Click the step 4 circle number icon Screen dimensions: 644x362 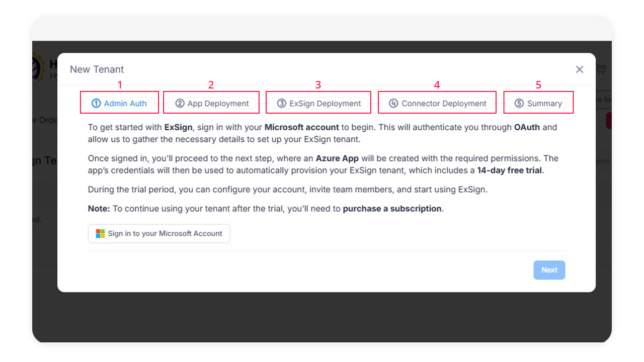(393, 104)
